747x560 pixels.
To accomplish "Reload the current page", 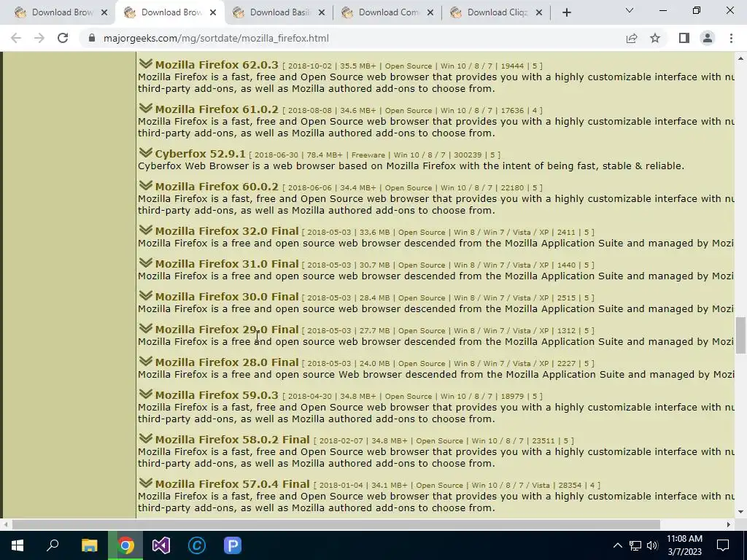I will [x=63, y=38].
